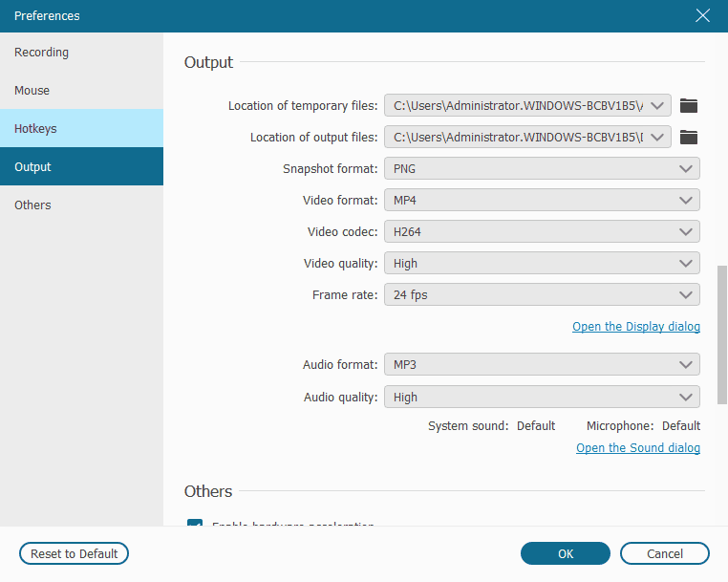Screen dimensions: 728x582
Task: Open the Video quality dropdown
Action: coord(542,264)
